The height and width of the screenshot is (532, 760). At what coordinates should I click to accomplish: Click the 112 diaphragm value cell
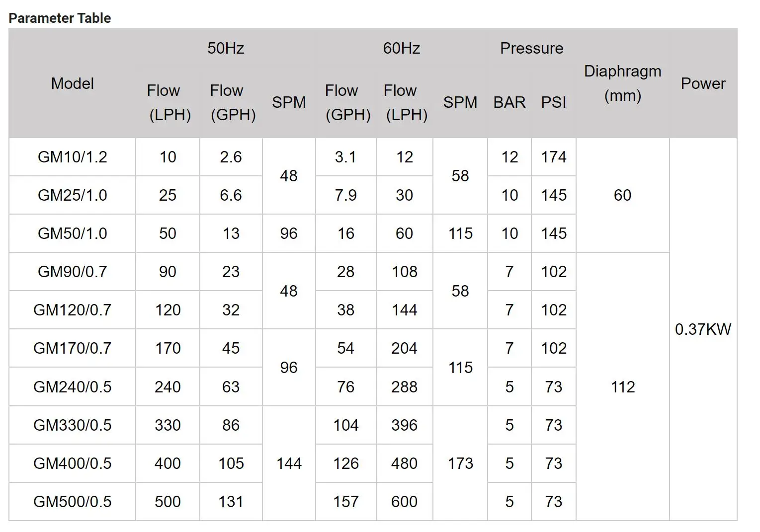(623, 387)
